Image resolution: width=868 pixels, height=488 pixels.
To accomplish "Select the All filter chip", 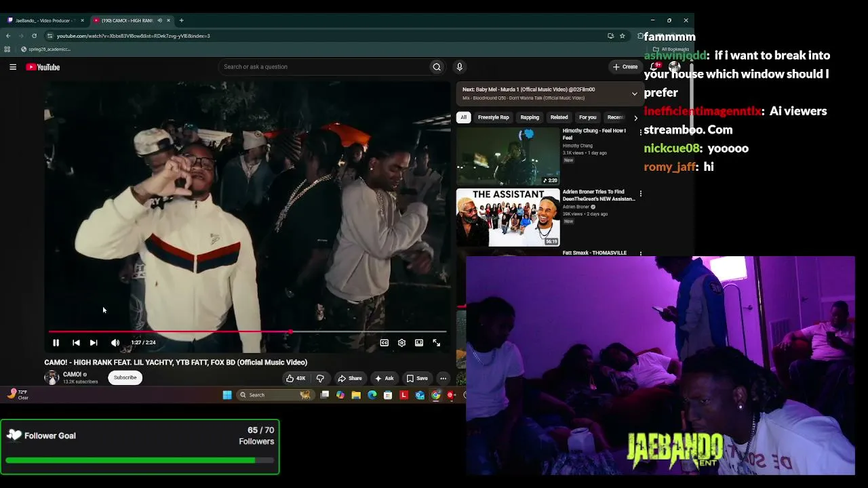I will [464, 117].
